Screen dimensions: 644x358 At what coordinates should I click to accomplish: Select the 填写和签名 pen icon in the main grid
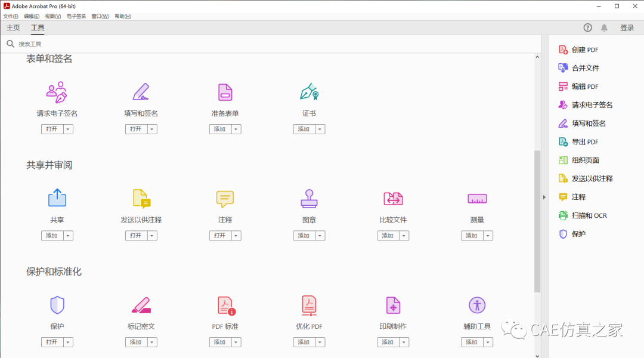pyautogui.click(x=141, y=92)
